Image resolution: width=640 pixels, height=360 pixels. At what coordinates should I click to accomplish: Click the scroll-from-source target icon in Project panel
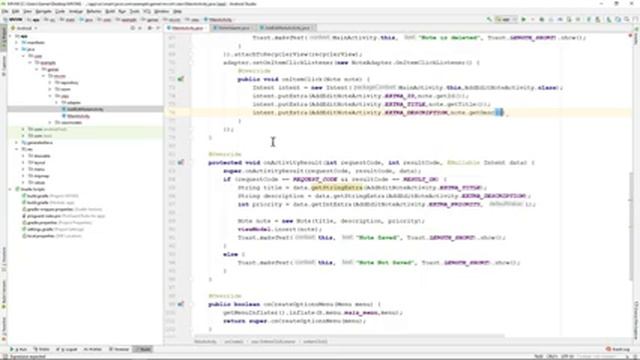coord(132,28)
